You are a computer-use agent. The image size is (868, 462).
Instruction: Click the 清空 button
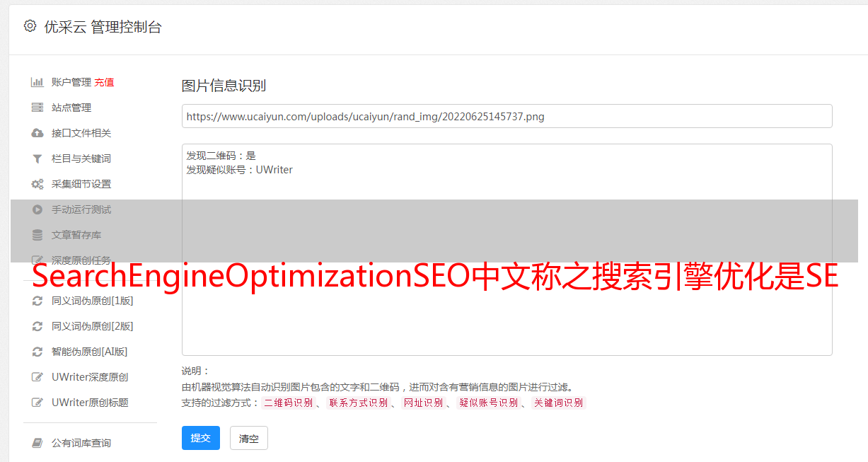click(x=249, y=439)
